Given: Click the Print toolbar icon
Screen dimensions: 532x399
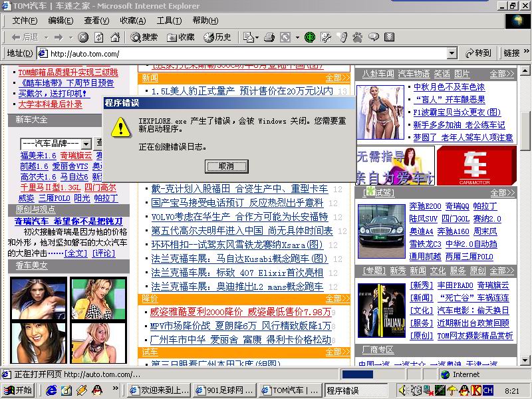Looking at the screenshot, I should (x=269, y=37).
